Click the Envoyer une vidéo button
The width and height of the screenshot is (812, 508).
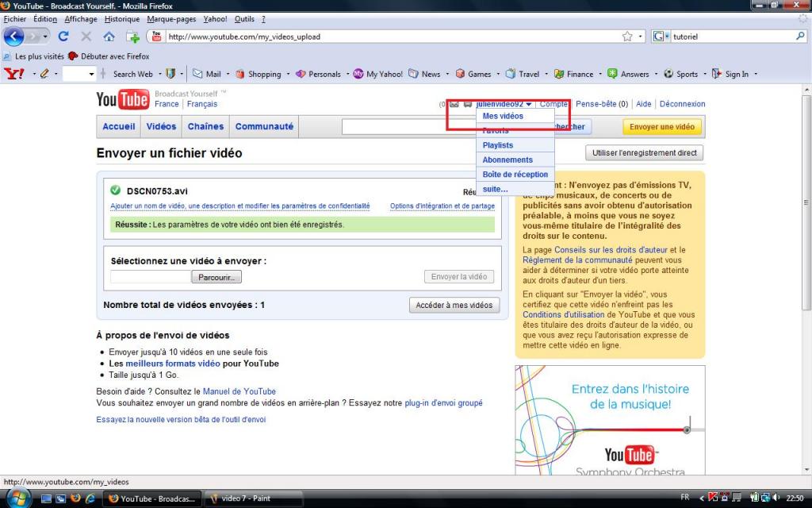click(662, 127)
